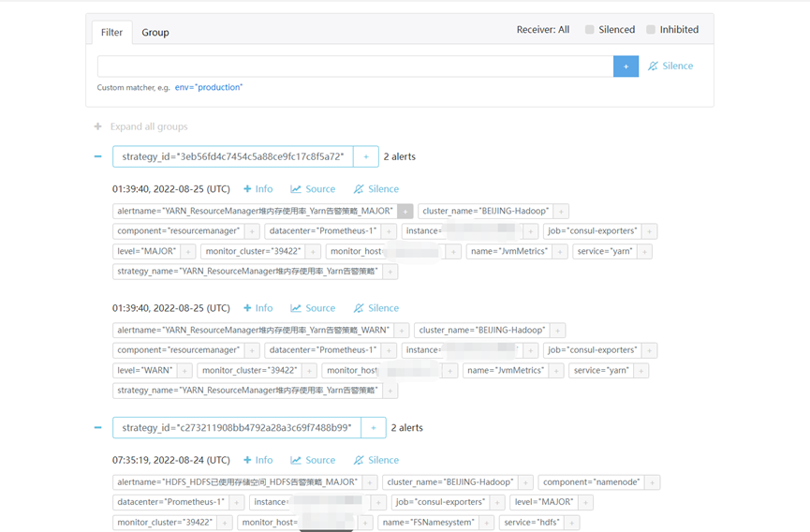The width and height of the screenshot is (810, 532).
Task: Click plus next to service="yarn" in WARN alert
Action: pyautogui.click(x=641, y=371)
